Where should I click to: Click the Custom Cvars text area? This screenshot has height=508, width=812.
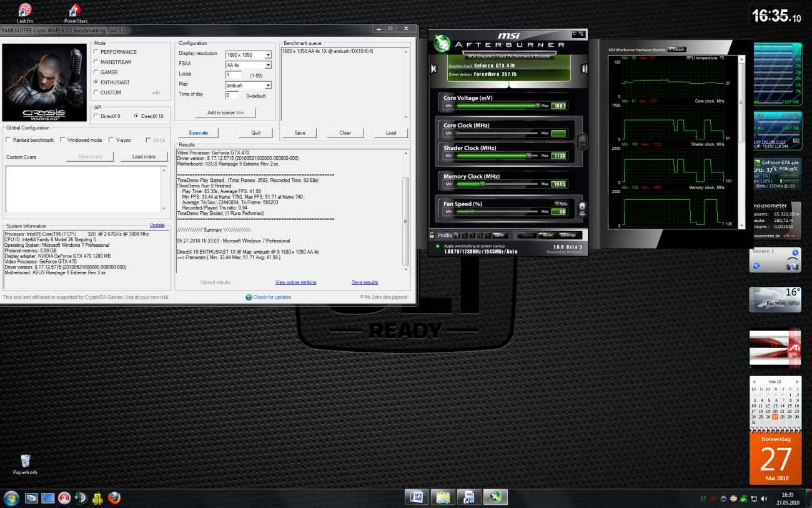point(86,190)
